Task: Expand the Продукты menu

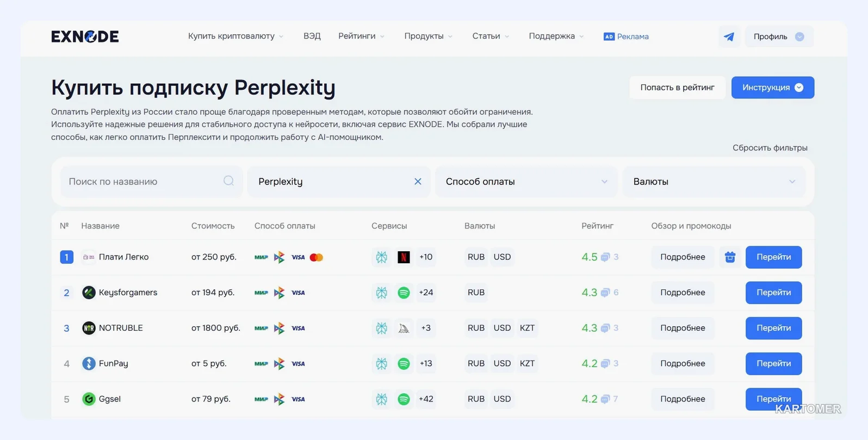Action: click(x=428, y=36)
